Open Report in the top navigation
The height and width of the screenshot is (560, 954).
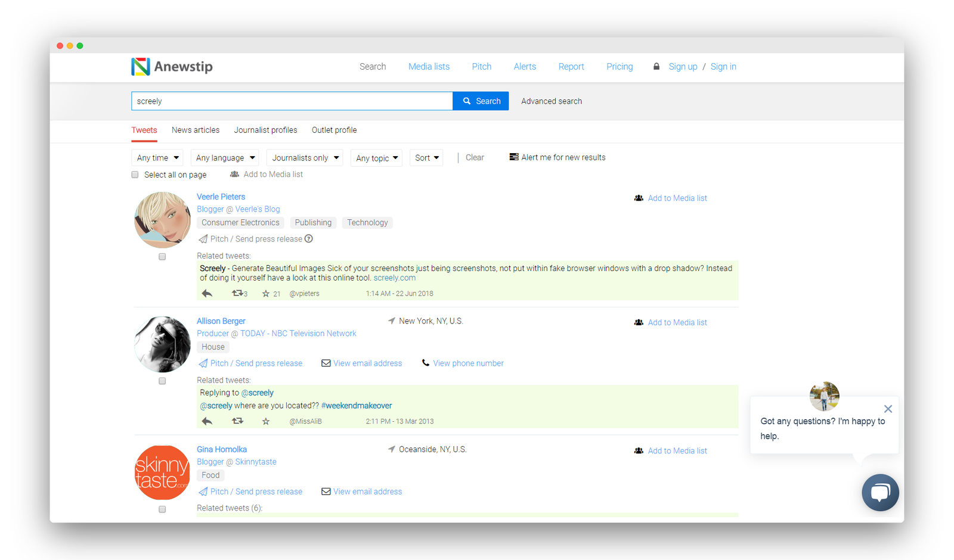(571, 67)
